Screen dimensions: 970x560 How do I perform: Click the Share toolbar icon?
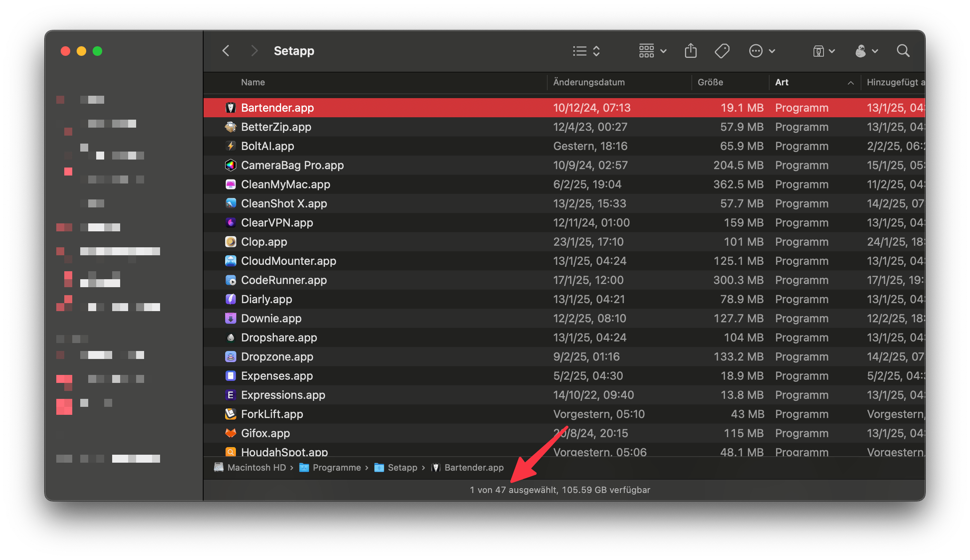click(691, 51)
